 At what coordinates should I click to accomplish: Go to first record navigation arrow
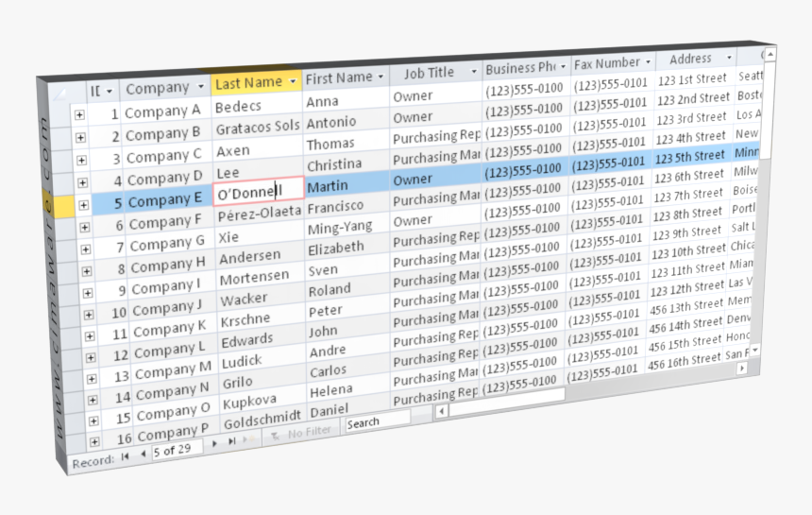pyautogui.click(x=125, y=457)
